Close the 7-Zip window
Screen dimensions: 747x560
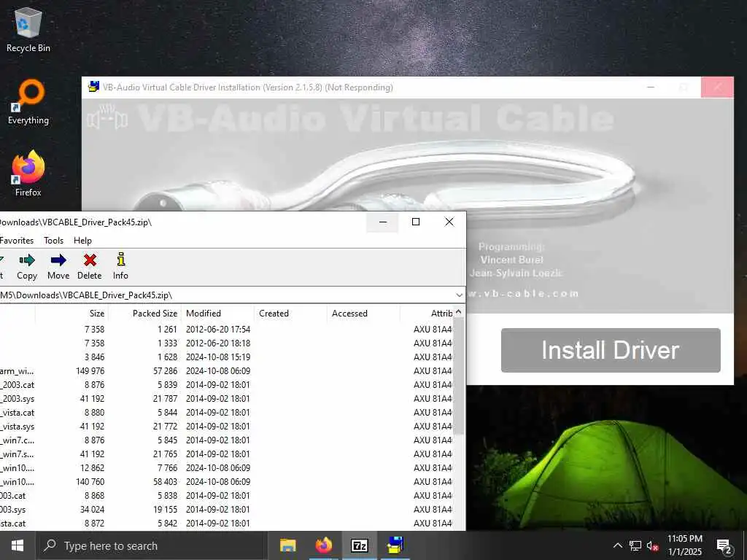click(449, 222)
